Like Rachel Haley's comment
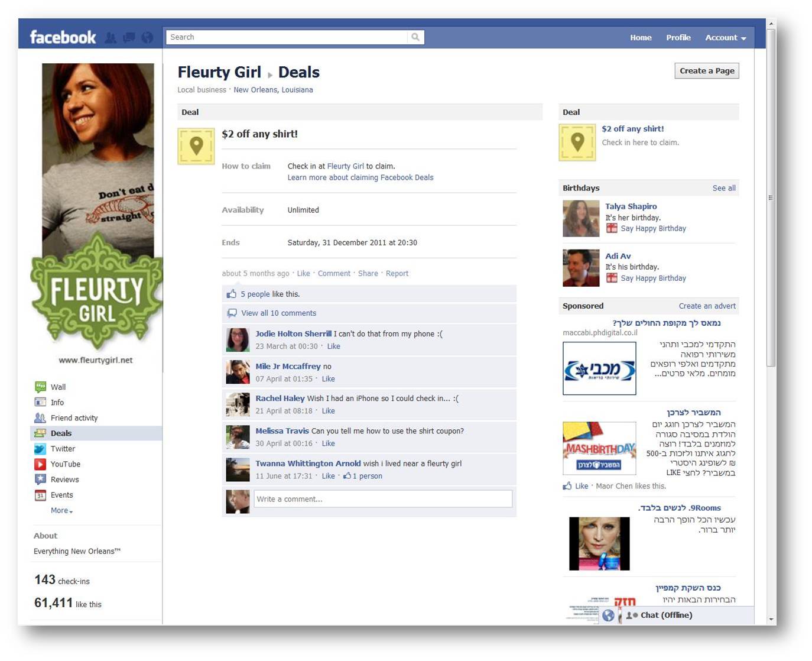The image size is (812, 661). (x=329, y=411)
